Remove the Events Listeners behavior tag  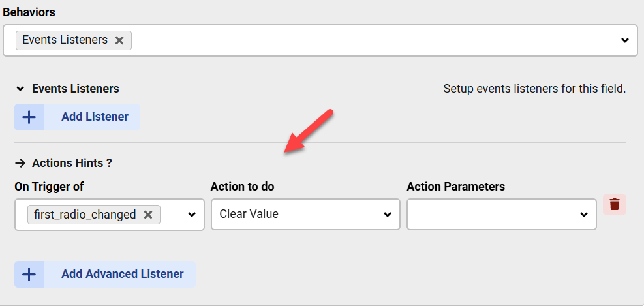[x=119, y=40]
